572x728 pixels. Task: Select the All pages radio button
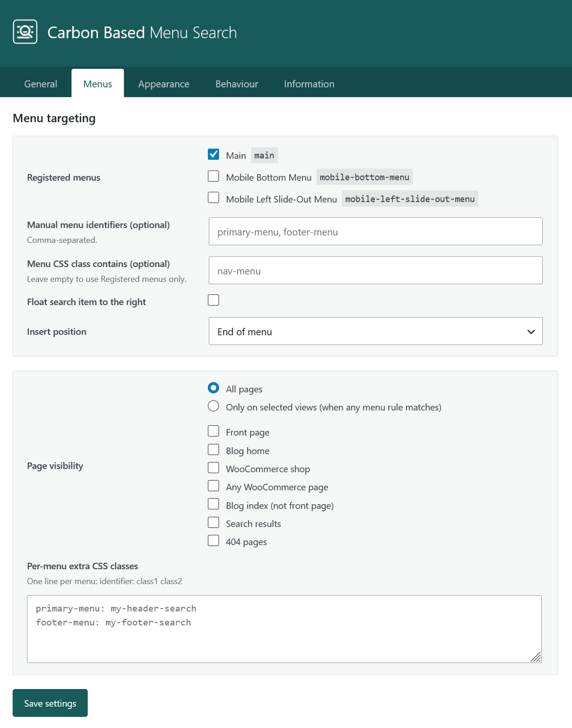pyautogui.click(x=213, y=388)
